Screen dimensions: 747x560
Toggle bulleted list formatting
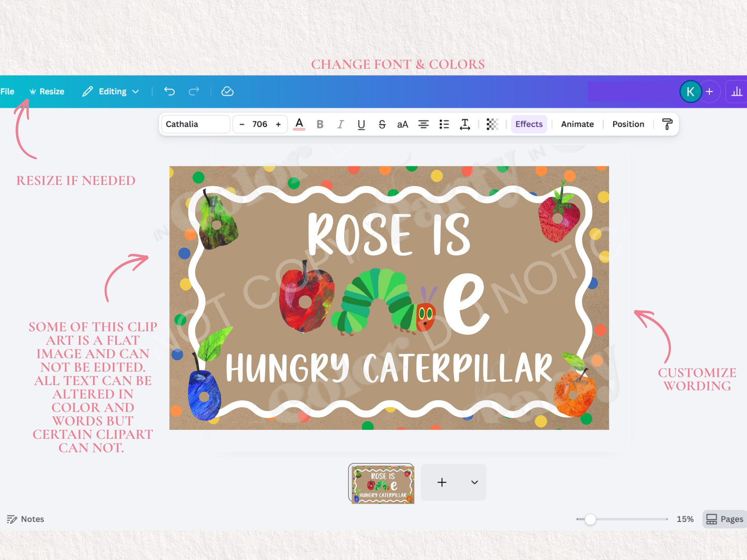(x=444, y=124)
